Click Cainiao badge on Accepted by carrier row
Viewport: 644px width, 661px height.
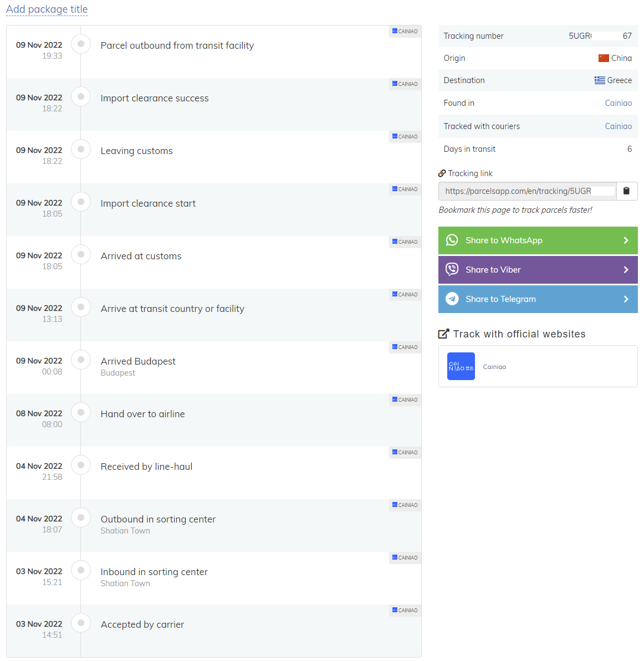pyautogui.click(x=405, y=611)
